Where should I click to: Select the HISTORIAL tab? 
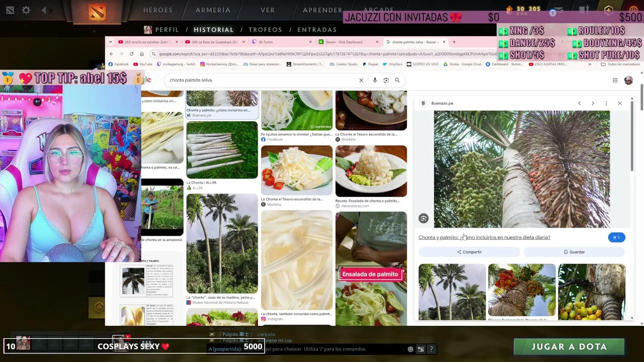click(x=214, y=30)
